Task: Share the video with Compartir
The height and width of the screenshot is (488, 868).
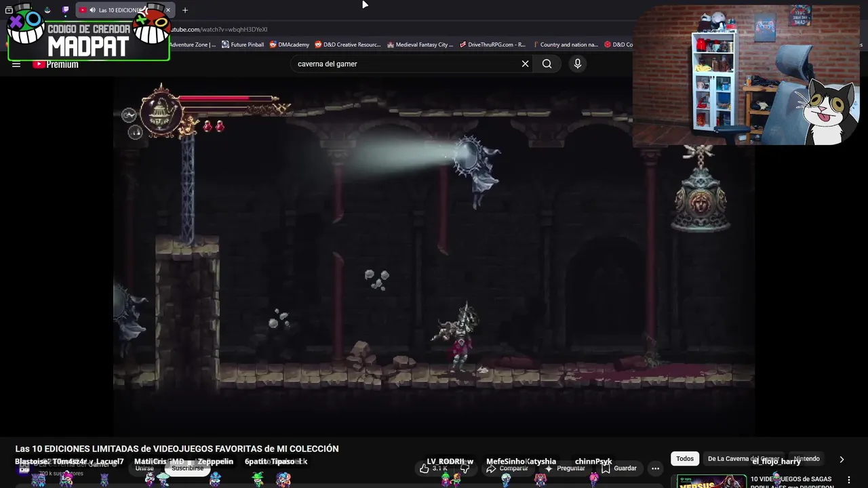Action: point(507,468)
